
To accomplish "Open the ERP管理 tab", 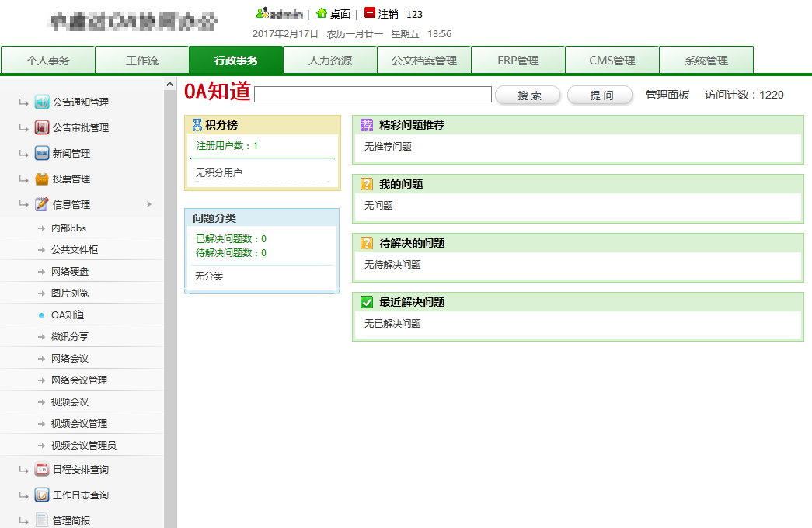I will [518, 61].
